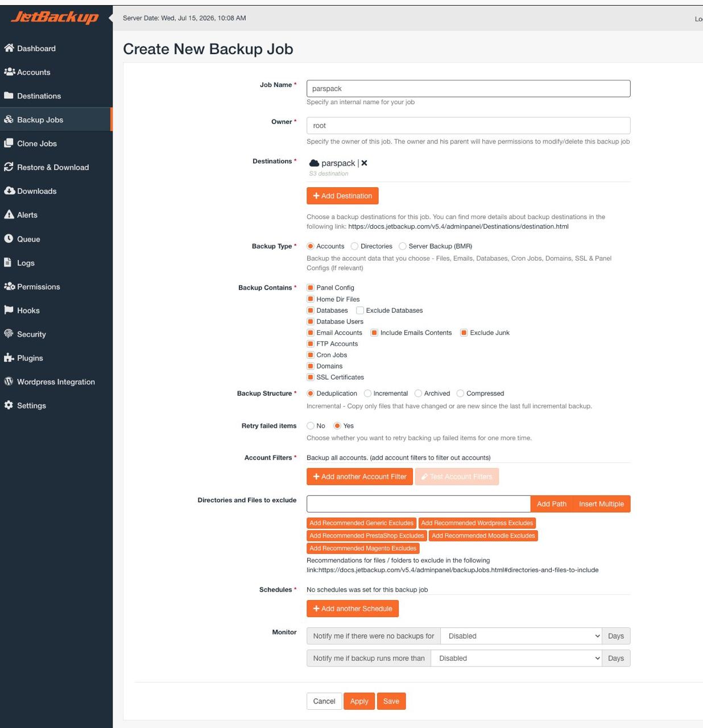Click the Dashboard home icon

point(9,48)
